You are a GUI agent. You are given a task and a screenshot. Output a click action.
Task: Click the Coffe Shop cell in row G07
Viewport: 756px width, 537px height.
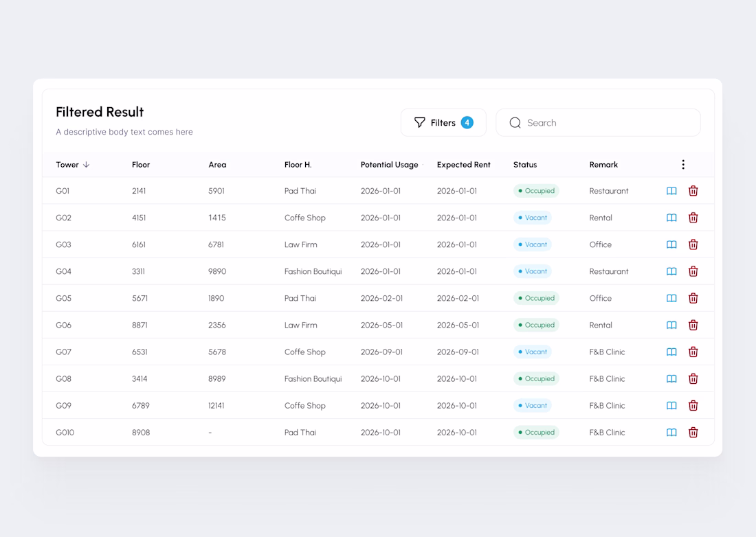coord(305,352)
